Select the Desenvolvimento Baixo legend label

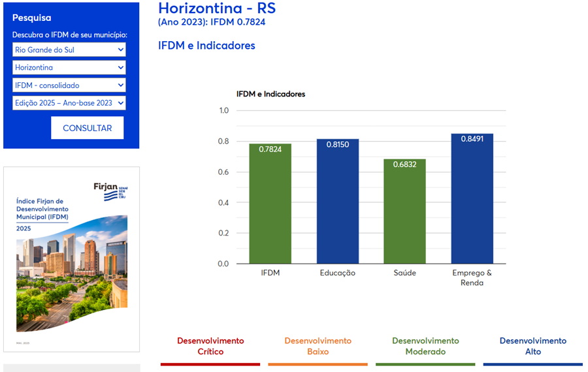click(318, 346)
